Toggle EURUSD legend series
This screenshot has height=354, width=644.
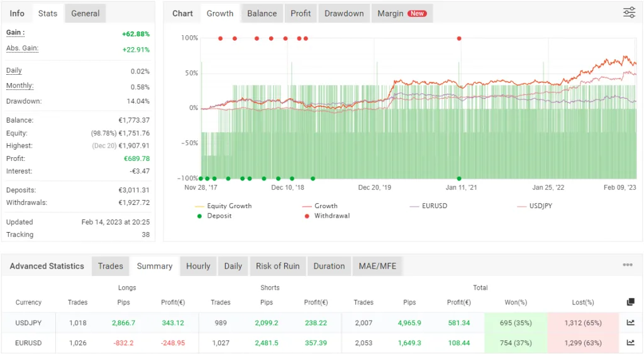428,206
